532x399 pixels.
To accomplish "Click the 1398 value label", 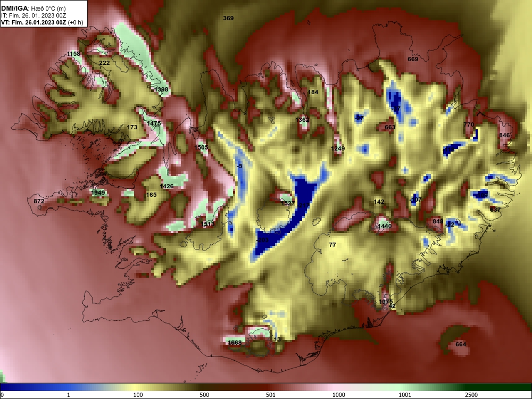I will [161, 89].
